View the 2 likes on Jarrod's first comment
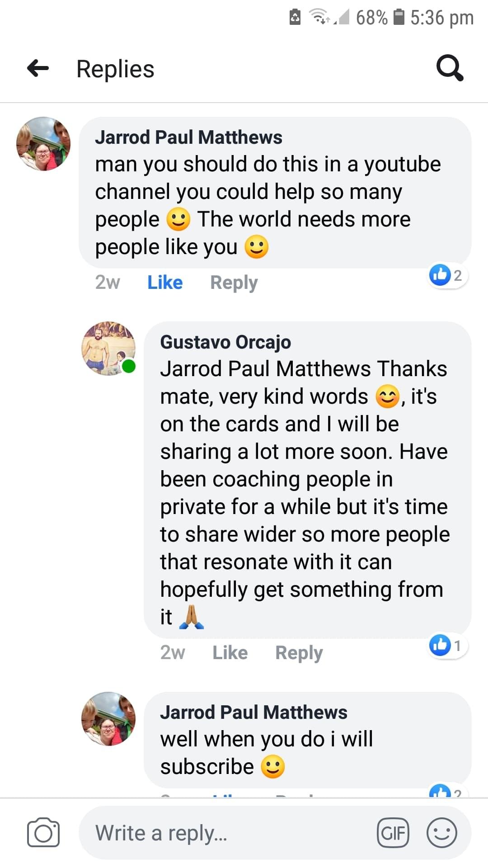 pyautogui.click(x=447, y=275)
